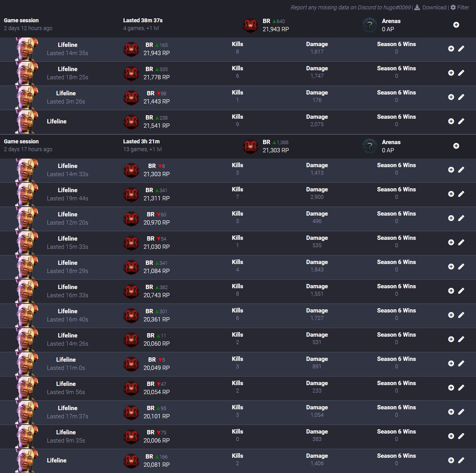Image resolution: width=476 pixels, height=473 pixels.
Task: Edit the 20,081 RP match entry
Action: pos(461,460)
